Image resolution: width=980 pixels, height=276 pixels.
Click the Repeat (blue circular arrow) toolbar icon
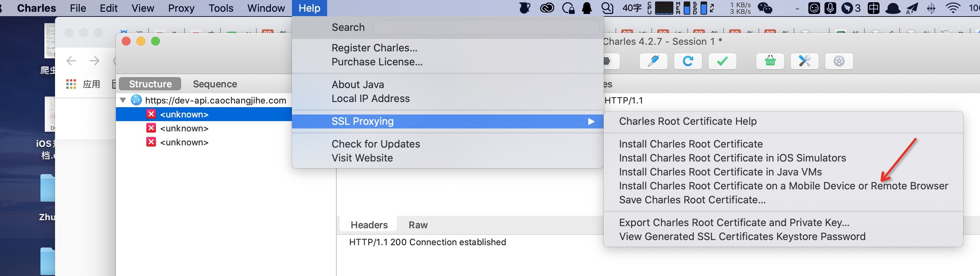(x=688, y=61)
